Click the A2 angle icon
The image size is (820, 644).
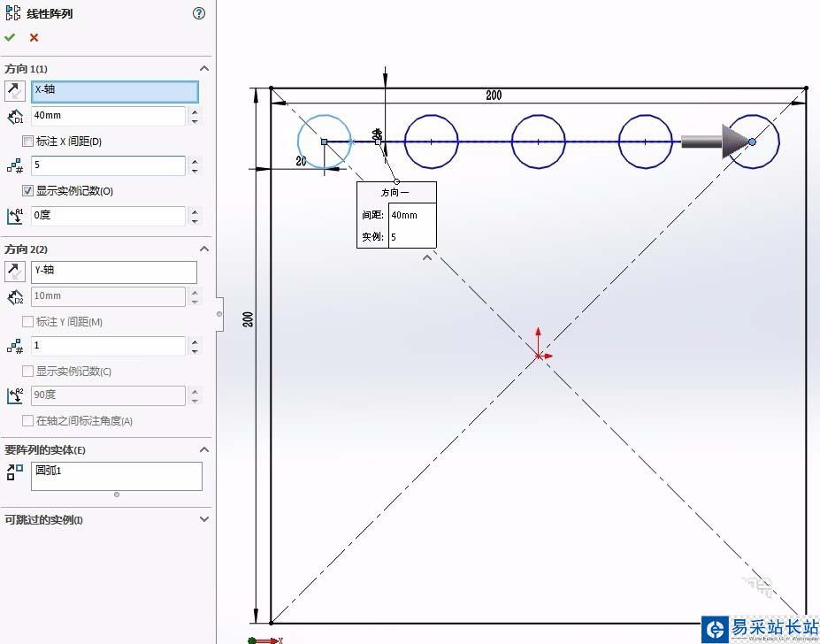tap(15, 395)
